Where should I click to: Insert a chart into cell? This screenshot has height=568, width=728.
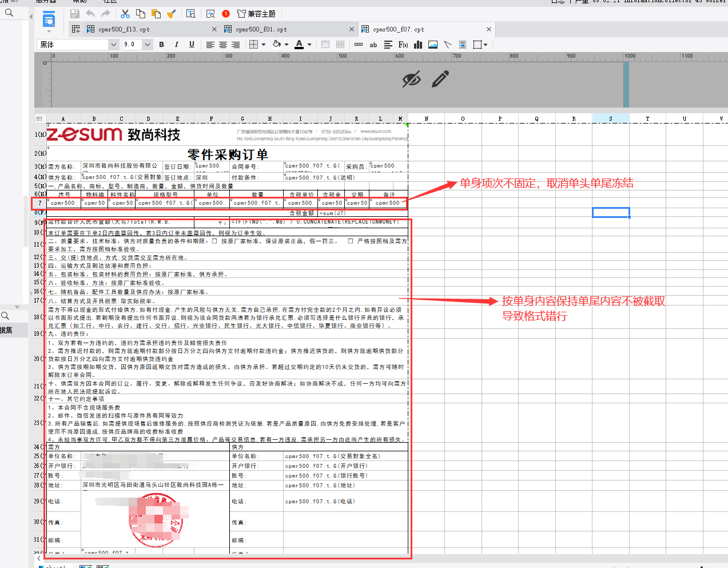(418, 45)
